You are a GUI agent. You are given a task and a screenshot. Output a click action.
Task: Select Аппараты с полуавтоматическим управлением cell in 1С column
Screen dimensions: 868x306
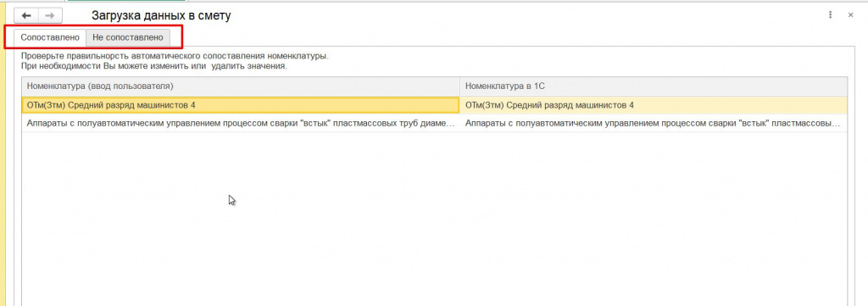654,123
